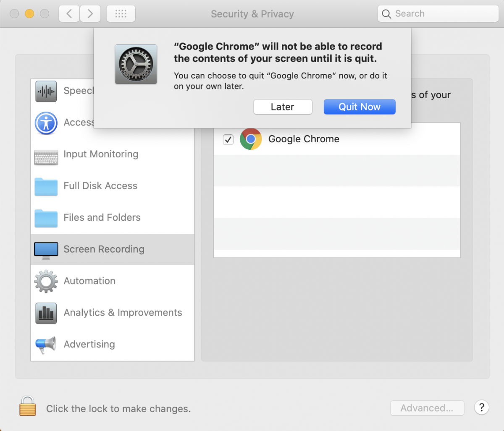
Task: Click the magnifying glass search icon
Action: coord(387,14)
